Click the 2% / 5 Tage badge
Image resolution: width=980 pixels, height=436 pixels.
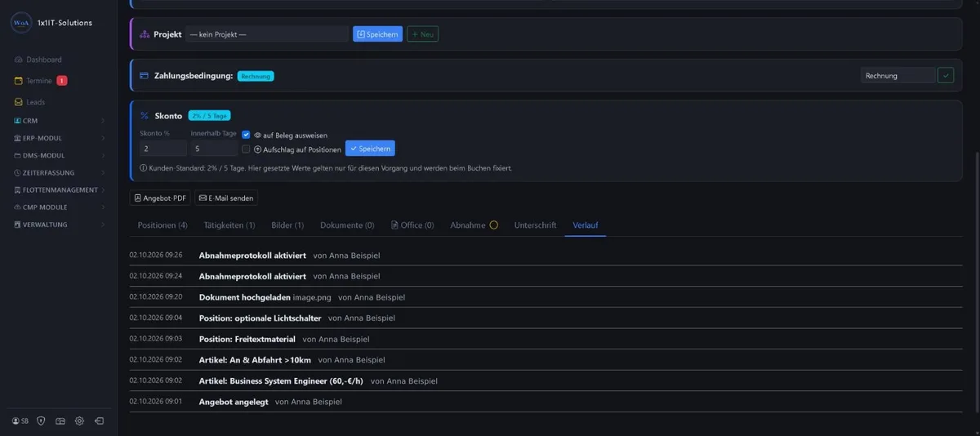tap(210, 116)
